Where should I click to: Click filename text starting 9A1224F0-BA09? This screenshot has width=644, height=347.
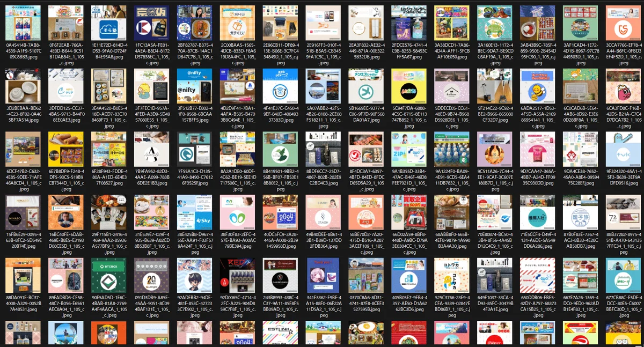click(x=452, y=180)
